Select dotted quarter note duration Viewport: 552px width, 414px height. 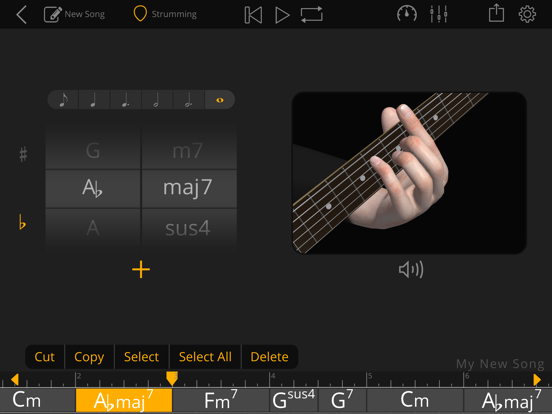pyautogui.click(x=126, y=100)
